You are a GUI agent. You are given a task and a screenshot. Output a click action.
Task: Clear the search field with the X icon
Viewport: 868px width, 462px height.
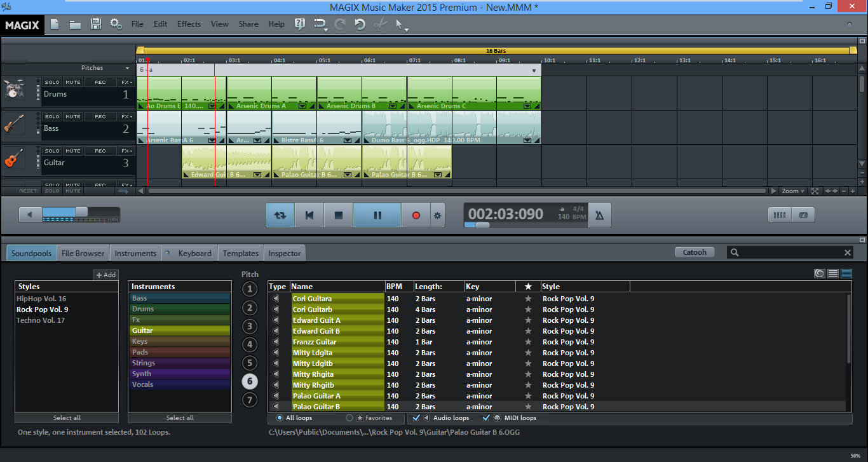(847, 253)
